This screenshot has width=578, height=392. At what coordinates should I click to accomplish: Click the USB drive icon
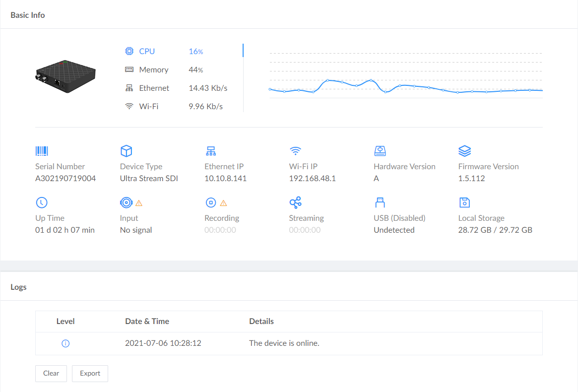click(x=380, y=202)
